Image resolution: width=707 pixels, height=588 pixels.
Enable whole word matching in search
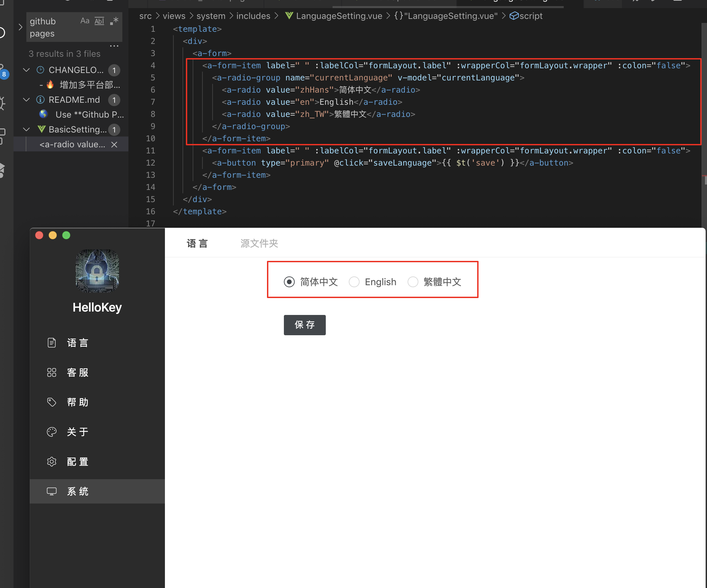pyautogui.click(x=99, y=21)
